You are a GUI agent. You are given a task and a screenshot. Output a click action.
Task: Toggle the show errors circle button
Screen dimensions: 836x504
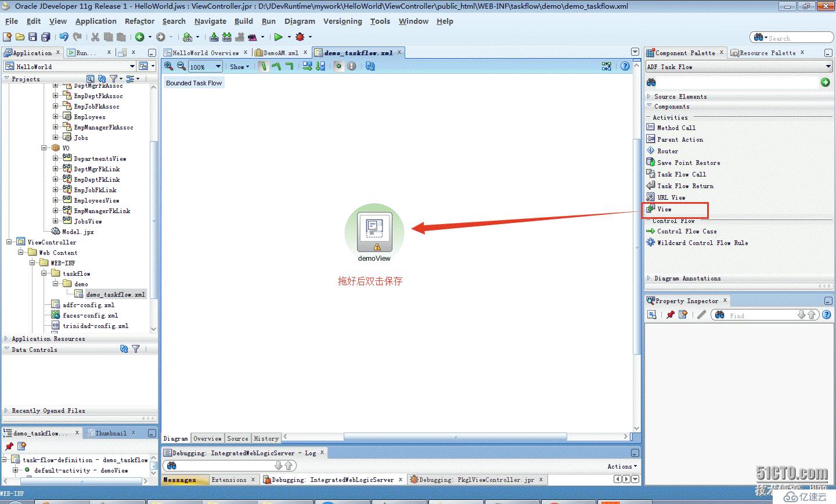coord(339,66)
